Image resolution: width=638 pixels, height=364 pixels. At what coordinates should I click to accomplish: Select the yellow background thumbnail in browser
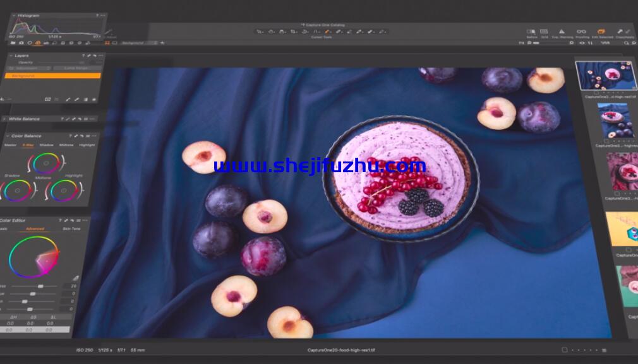coord(622,229)
